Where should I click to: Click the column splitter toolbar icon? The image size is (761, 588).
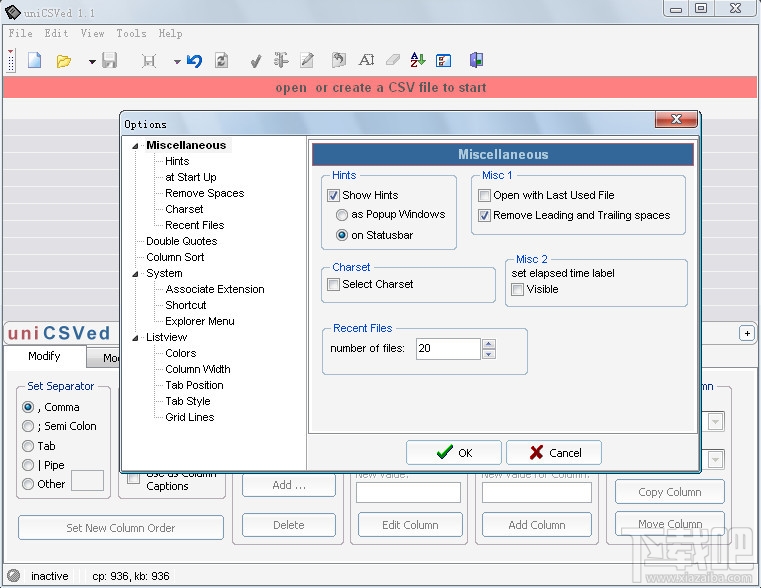click(x=281, y=60)
